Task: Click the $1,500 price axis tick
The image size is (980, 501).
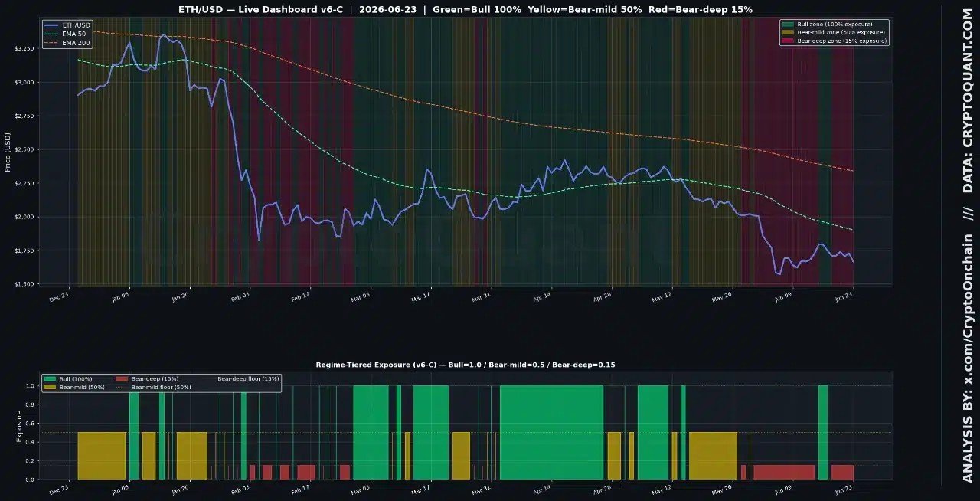Action: coord(24,284)
